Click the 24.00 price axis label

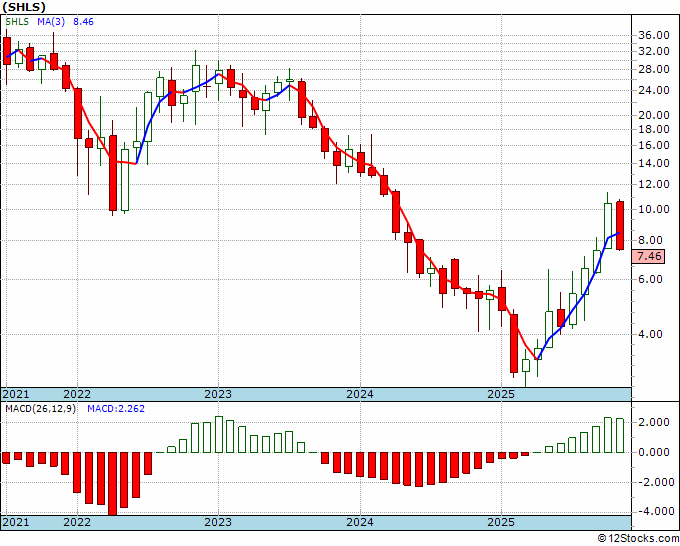coord(654,90)
